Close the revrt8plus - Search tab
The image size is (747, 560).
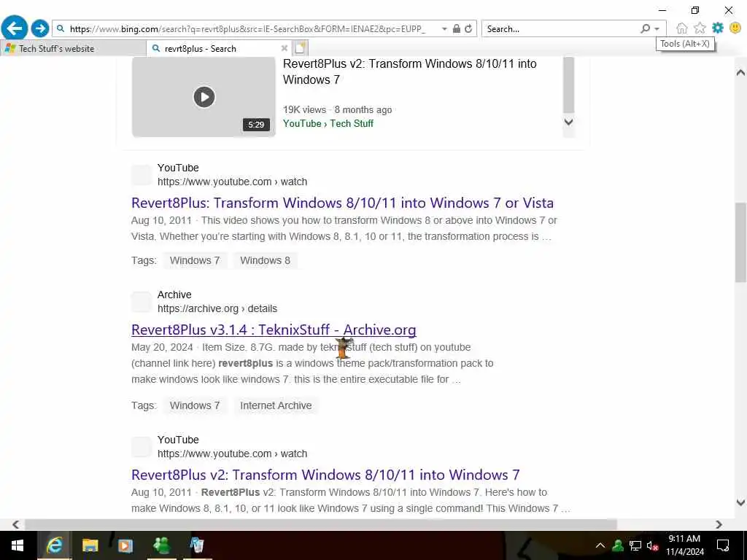(x=284, y=48)
